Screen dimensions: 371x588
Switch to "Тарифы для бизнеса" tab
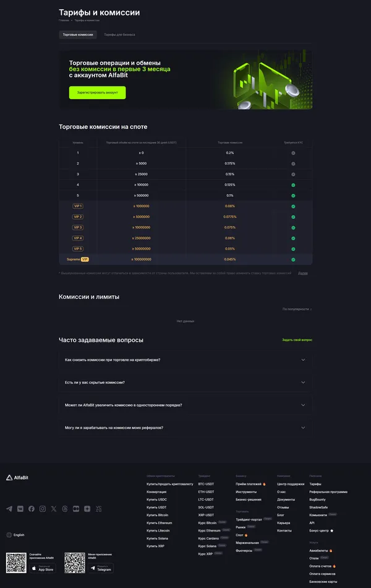click(119, 35)
